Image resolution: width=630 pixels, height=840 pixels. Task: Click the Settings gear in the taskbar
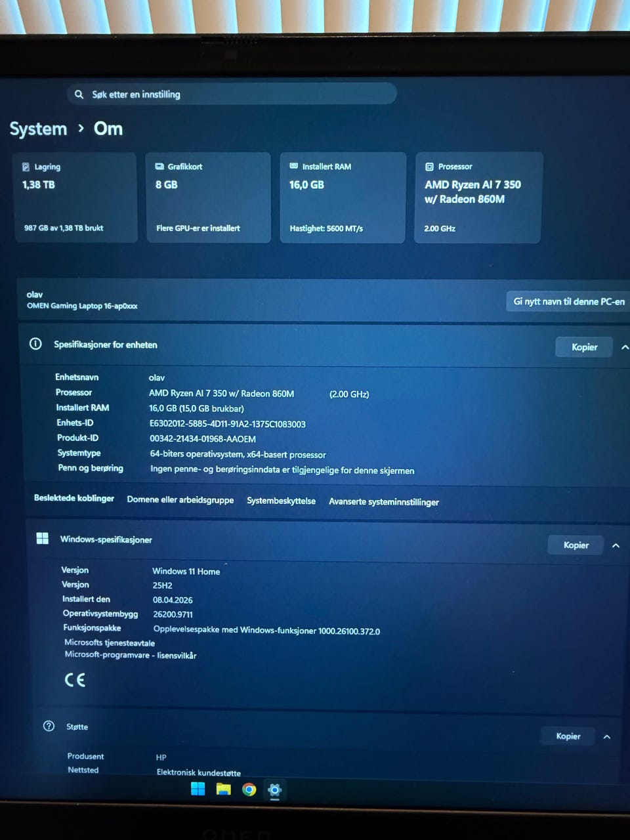[x=275, y=789]
